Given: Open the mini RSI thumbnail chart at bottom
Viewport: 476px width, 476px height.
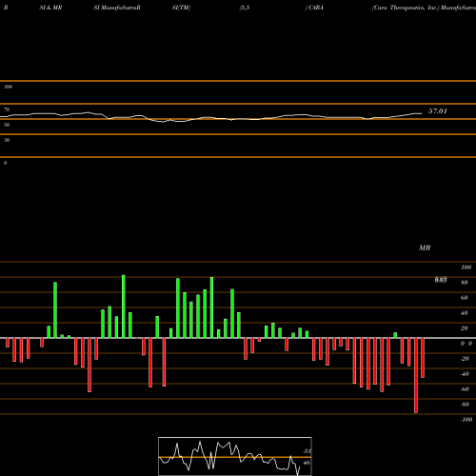Looking at the screenshot, I should pyautogui.click(x=235, y=456).
